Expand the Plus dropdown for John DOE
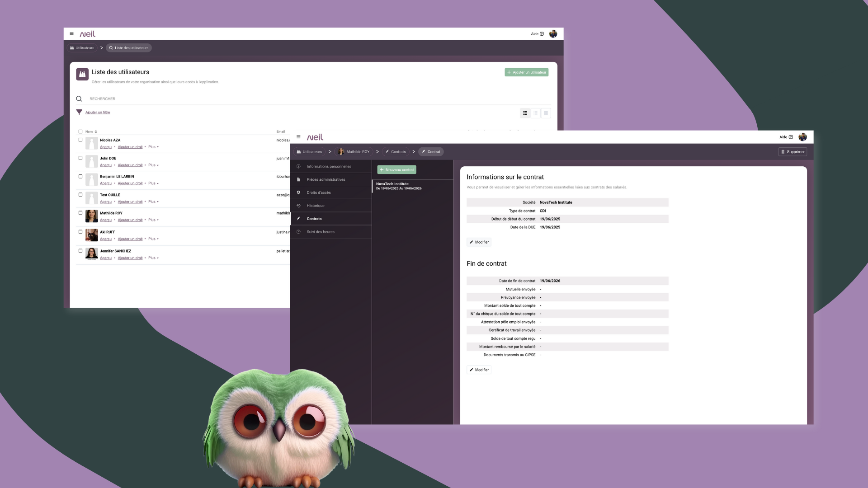This screenshot has width=868, height=488. (154, 165)
